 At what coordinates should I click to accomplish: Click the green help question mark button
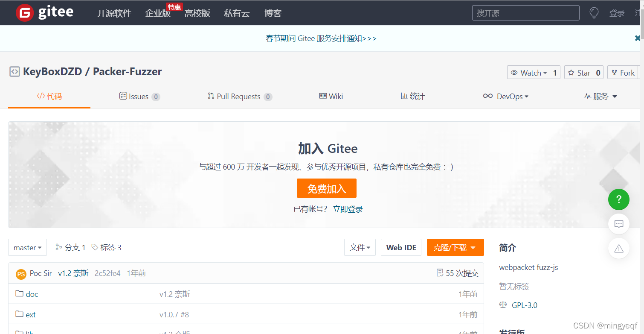click(619, 199)
